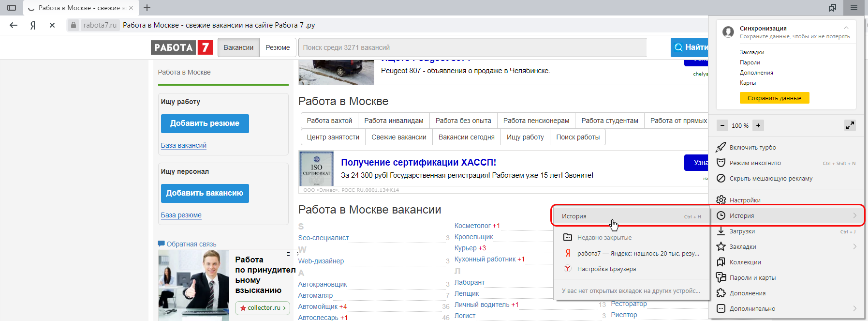Select the Вакансии search toggle

238,47
